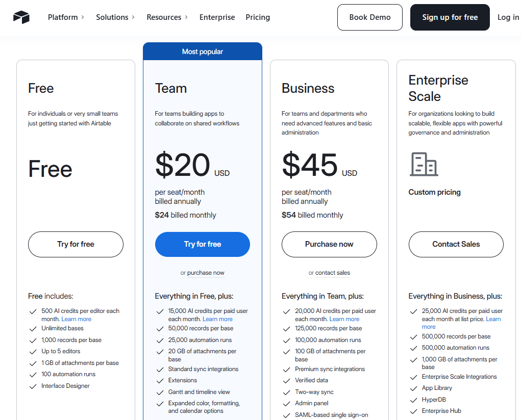
Task: Click the 'Business' plan title
Action: click(308, 88)
